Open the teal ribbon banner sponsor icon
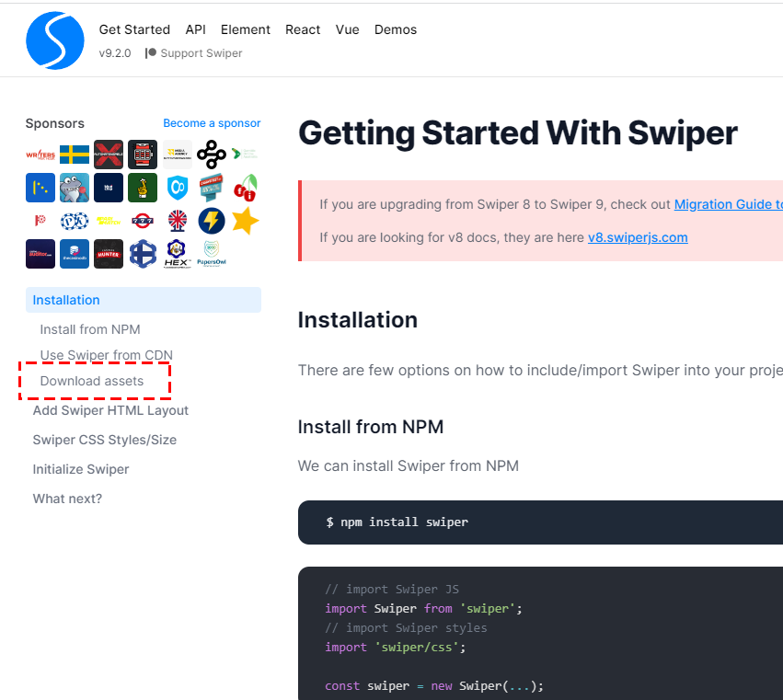This screenshot has height=700, width=783. [212, 188]
